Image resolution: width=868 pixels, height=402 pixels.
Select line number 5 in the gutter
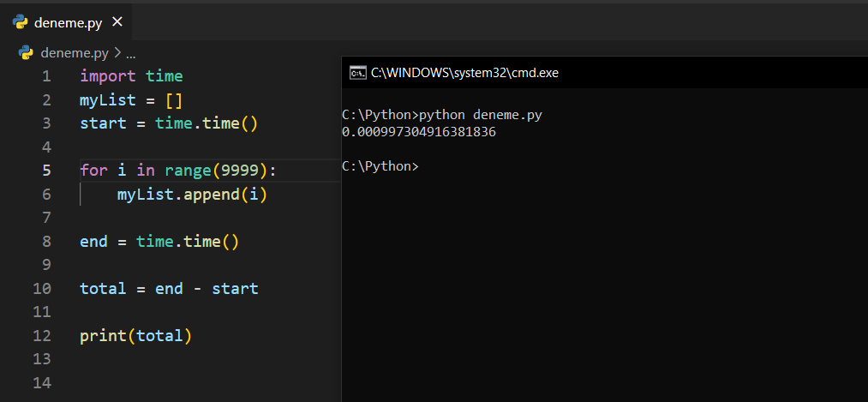tap(46, 171)
